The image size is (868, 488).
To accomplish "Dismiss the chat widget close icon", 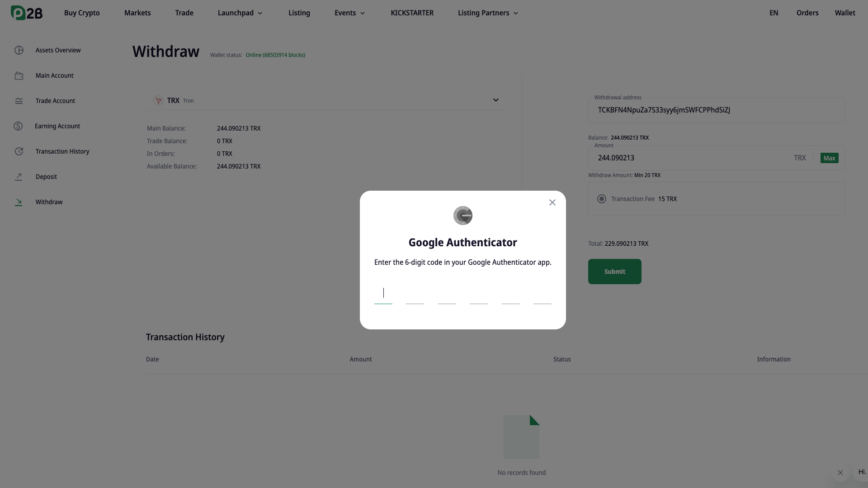I will coord(840,473).
